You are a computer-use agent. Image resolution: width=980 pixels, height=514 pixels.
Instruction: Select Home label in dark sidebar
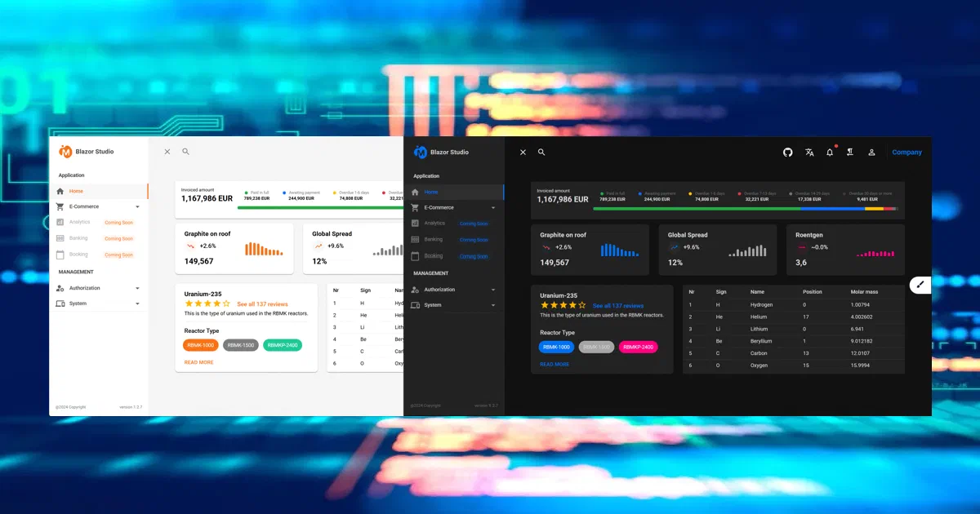point(430,192)
